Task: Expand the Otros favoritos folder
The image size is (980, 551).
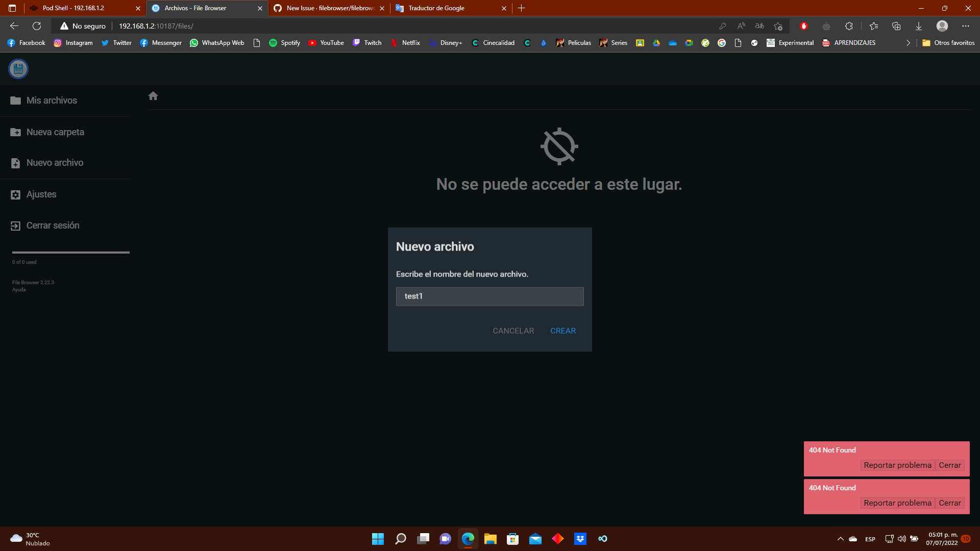Action: point(949,43)
